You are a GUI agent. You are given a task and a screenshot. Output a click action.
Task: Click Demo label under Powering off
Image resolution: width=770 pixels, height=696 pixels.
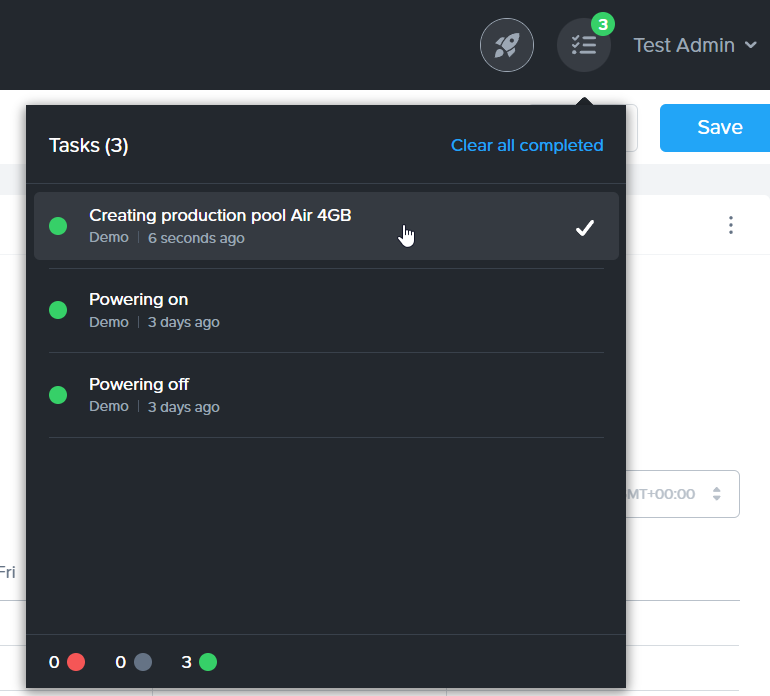109,407
